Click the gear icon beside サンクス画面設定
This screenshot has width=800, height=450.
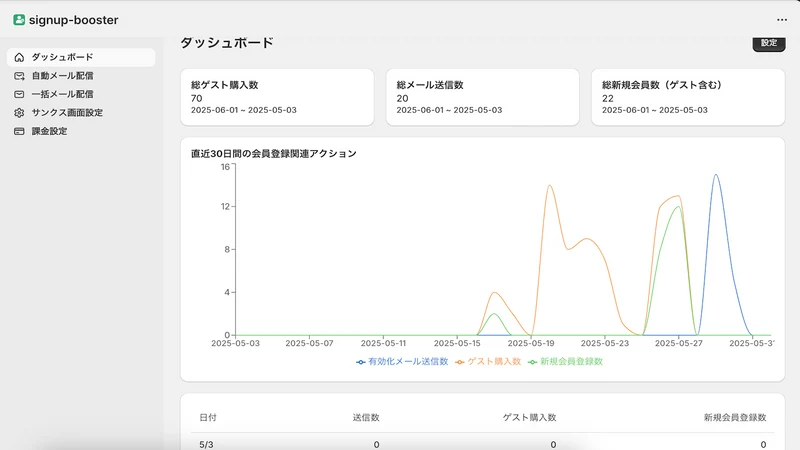(x=19, y=113)
